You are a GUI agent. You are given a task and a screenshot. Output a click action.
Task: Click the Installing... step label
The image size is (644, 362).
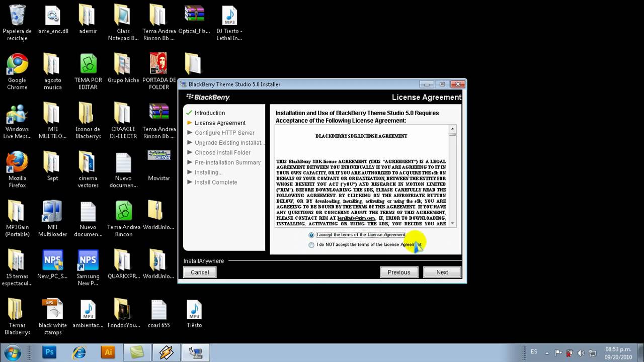coord(208,172)
